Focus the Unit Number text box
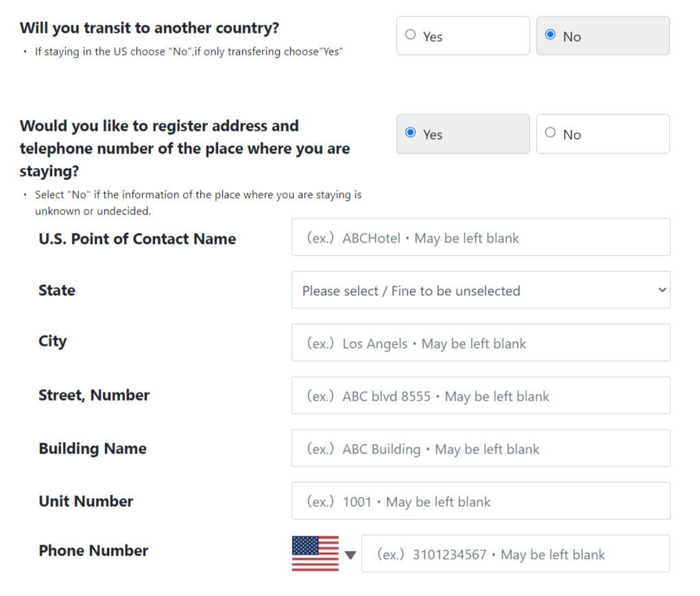700x596 pixels. [x=481, y=501]
